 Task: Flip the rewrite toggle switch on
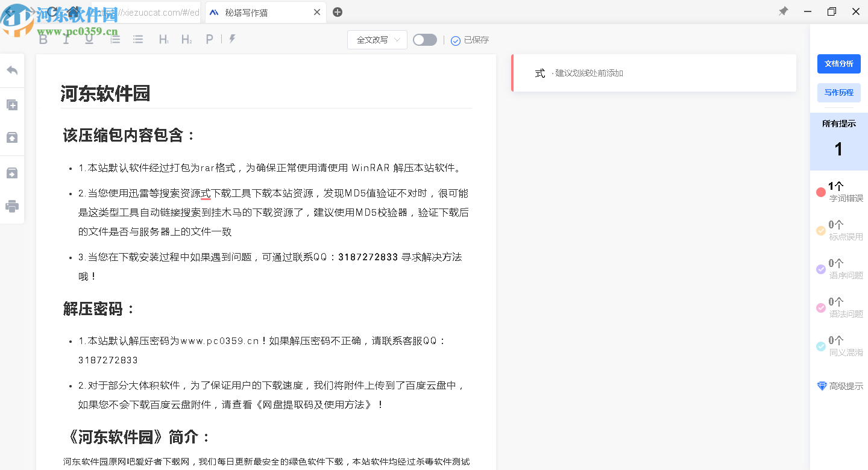pyautogui.click(x=424, y=39)
